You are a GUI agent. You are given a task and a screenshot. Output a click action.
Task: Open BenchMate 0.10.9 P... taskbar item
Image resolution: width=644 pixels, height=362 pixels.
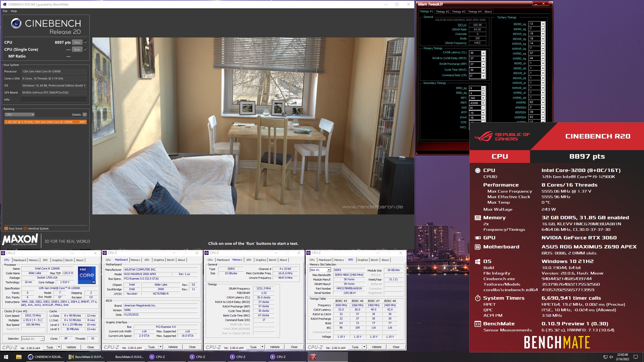[86, 357]
